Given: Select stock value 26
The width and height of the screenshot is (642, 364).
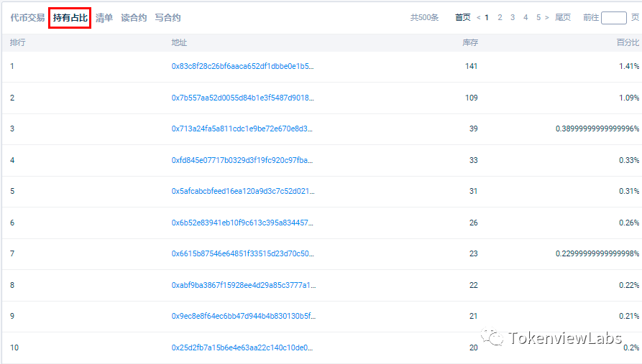Looking at the screenshot, I should click(x=473, y=223).
